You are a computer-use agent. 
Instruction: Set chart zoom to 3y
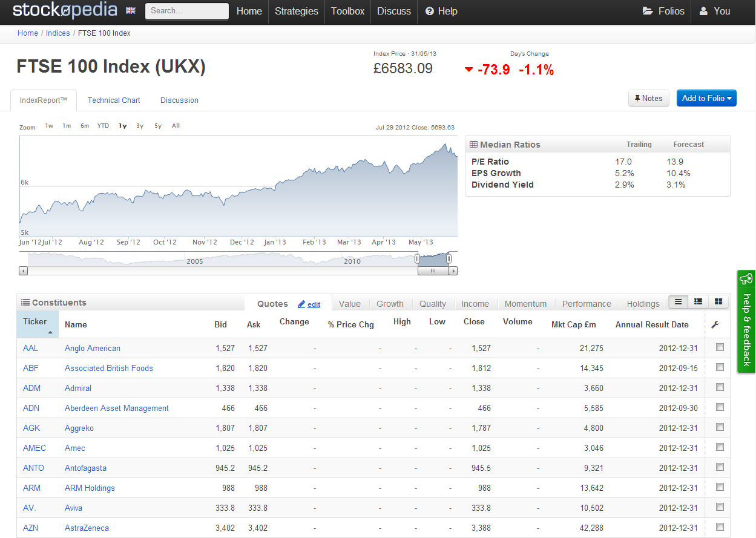tap(140, 126)
